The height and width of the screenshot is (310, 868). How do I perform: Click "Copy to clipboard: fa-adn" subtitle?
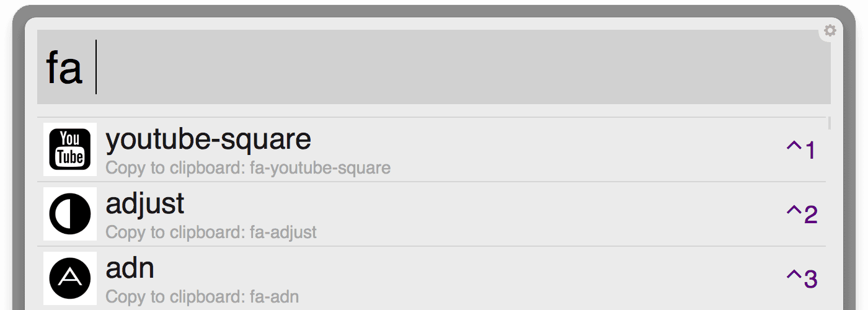(x=202, y=297)
